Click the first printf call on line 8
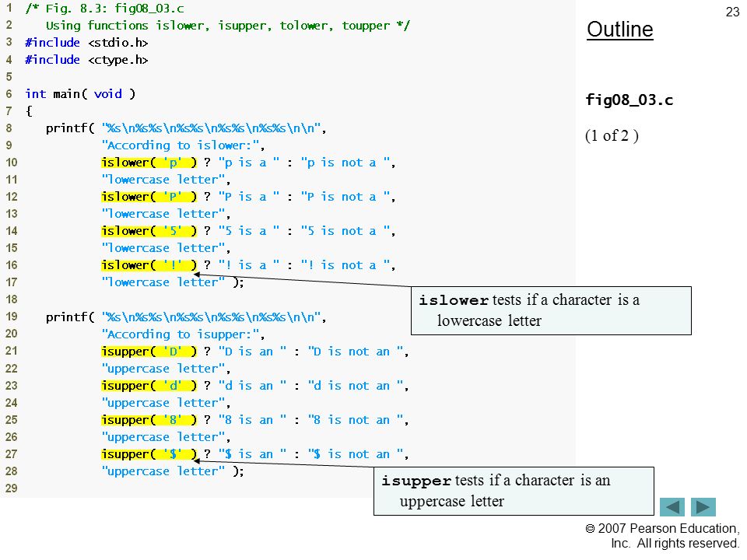The width and height of the screenshot is (747, 560). tap(186, 128)
